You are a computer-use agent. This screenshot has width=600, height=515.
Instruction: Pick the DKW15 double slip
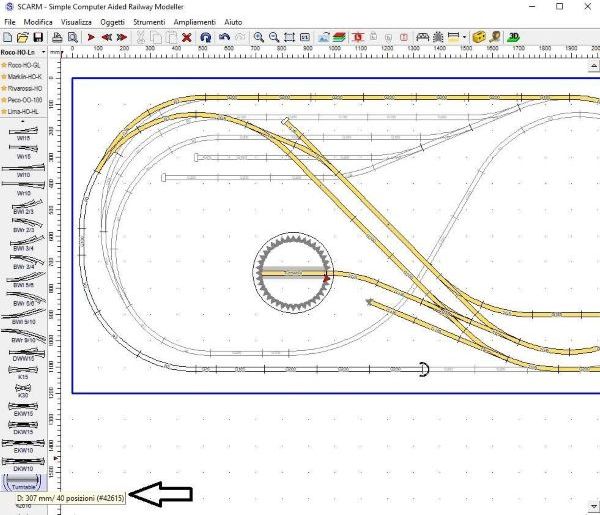click(x=23, y=427)
